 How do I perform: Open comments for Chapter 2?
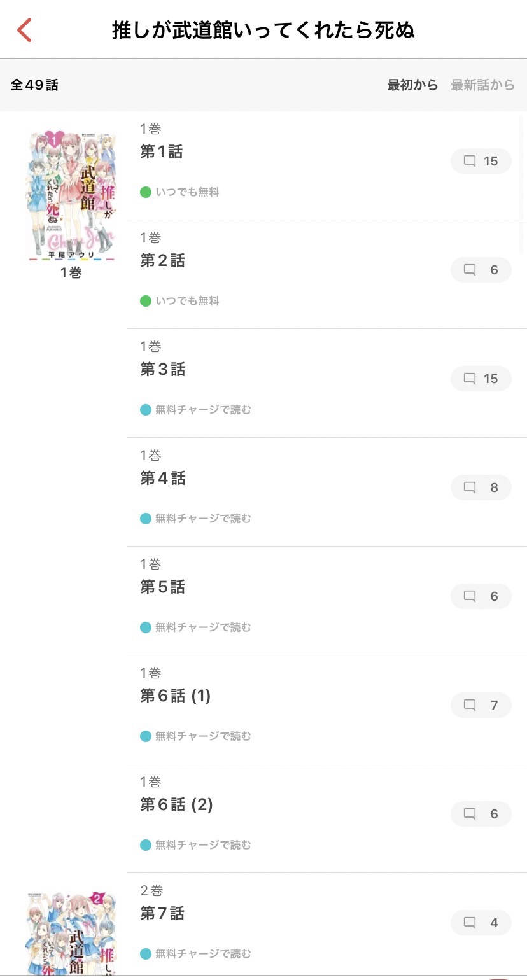481,270
